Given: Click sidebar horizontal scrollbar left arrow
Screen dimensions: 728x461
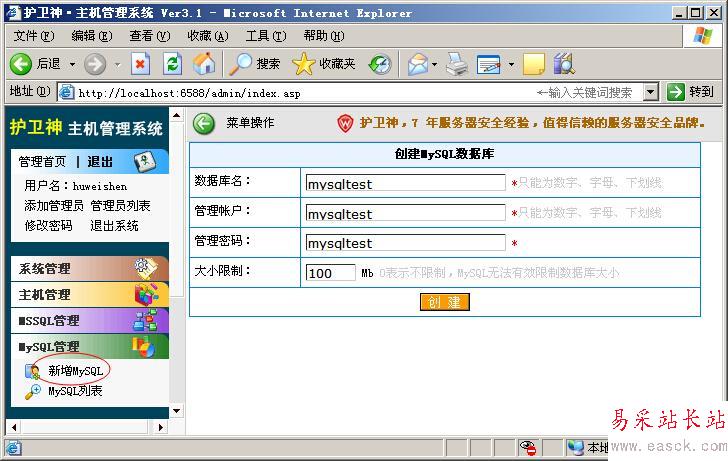Looking at the screenshot, I should (x=14, y=427).
